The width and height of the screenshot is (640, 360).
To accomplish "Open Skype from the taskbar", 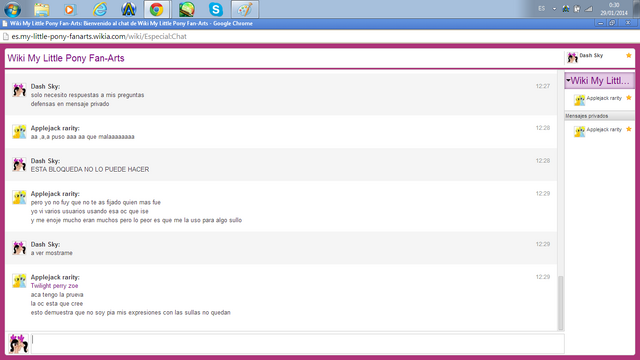I will coord(216,9).
